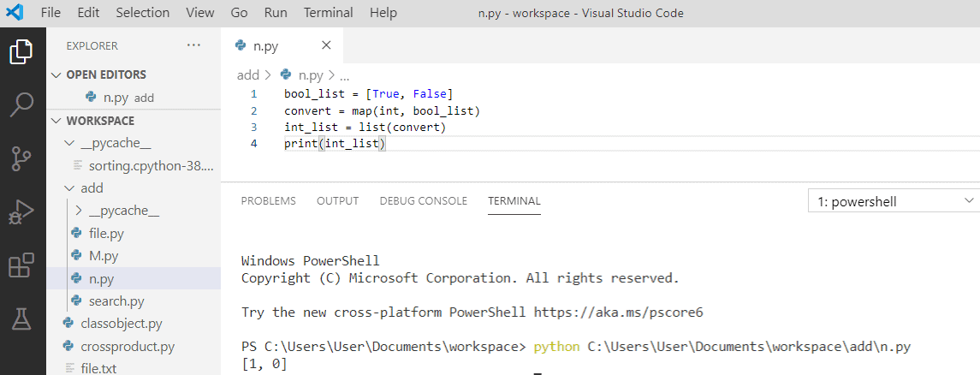The height and width of the screenshot is (375, 980).
Task: Click the print(int_list) code line
Action: click(x=336, y=144)
